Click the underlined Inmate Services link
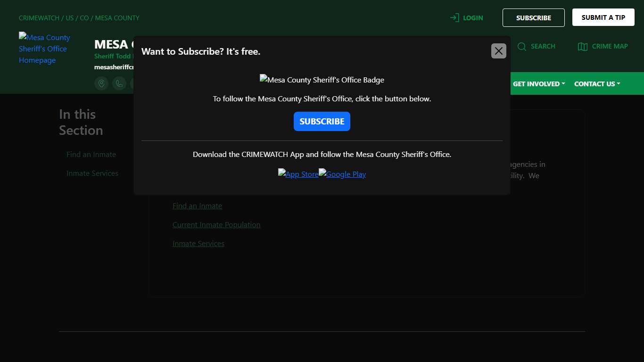The height and width of the screenshot is (362, 644). pyautogui.click(x=198, y=244)
